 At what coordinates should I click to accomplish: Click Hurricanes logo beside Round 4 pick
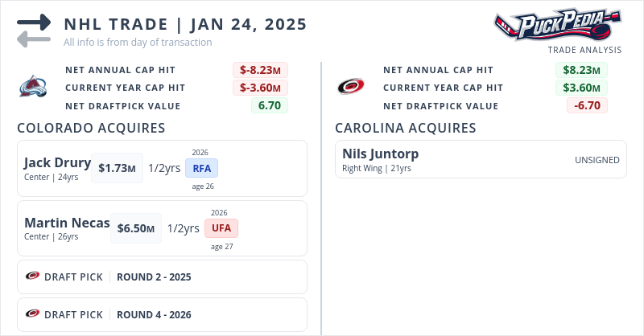[x=33, y=313]
